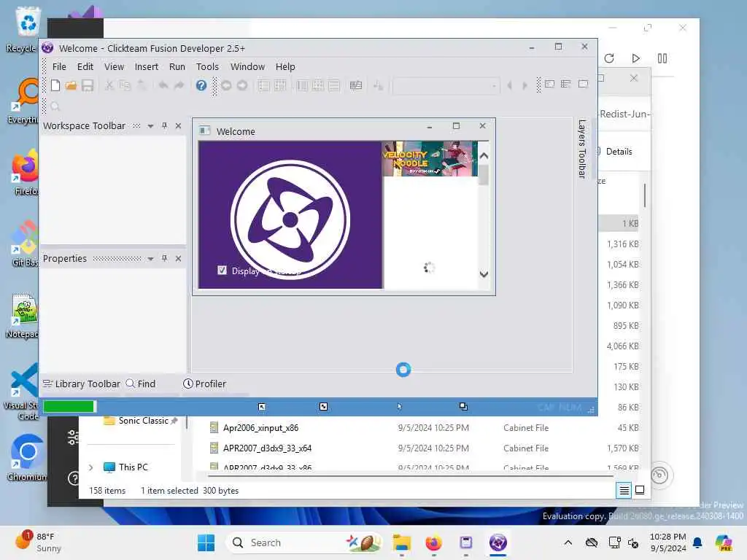Viewport: 747px width, 560px height.
Task: Create a new application with New icon
Action: (x=55, y=85)
